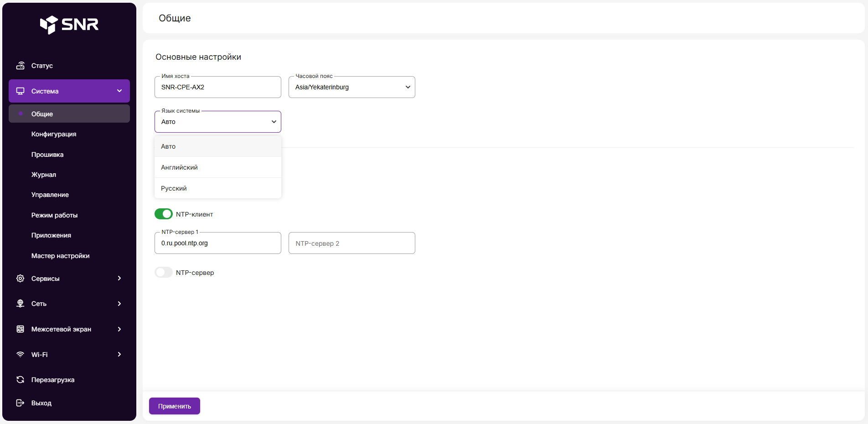
Task: Click the Перезагрузка reload icon
Action: (21, 380)
